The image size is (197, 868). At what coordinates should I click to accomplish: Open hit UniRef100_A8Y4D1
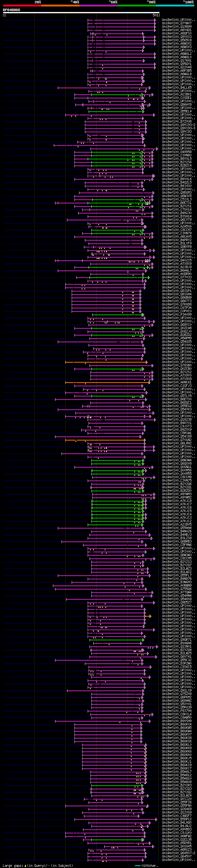(177, 30)
